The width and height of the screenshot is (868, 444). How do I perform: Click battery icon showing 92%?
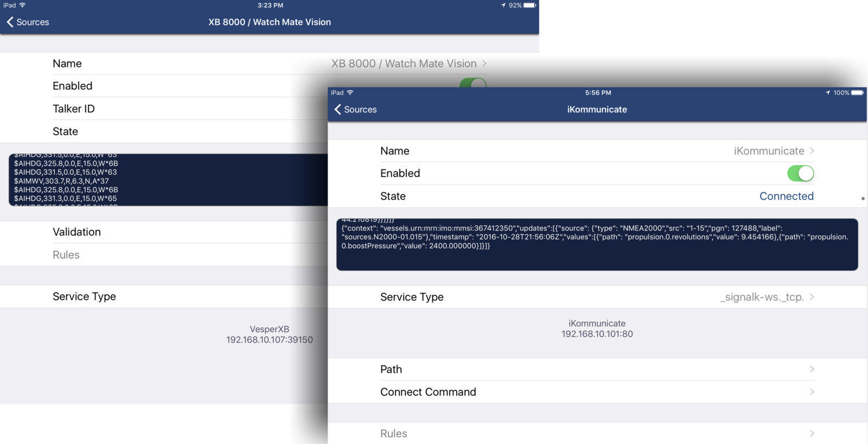(529, 5)
